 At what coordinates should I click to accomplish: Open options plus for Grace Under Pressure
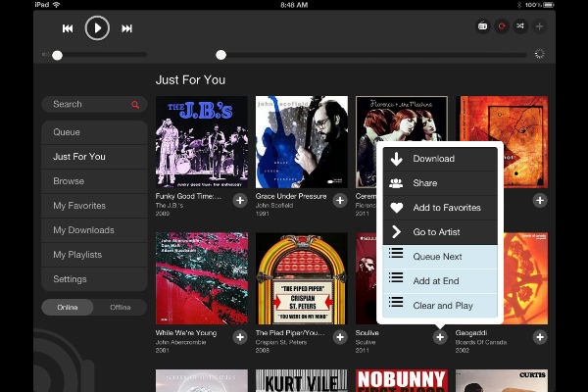pyautogui.click(x=340, y=201)
